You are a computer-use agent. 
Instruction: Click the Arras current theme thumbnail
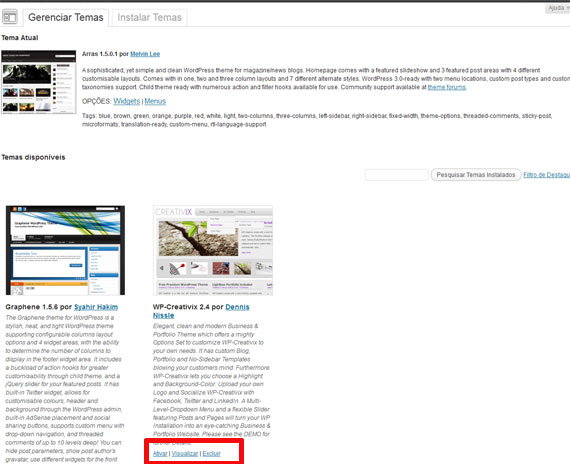[x=39, y=82]
